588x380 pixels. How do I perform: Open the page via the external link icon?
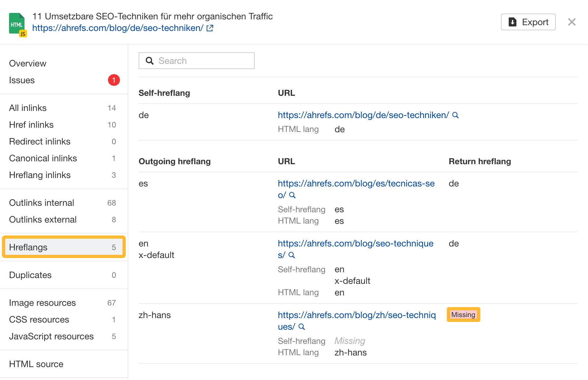(210, 28)
